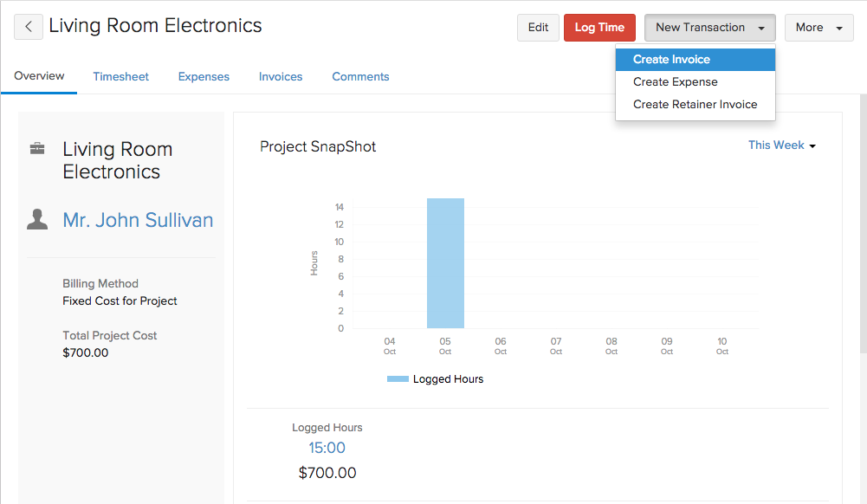The width and height of the screenshot is (867, 504).
Task: Switch to the Comments tab
Action: click(x=360, y=77)
